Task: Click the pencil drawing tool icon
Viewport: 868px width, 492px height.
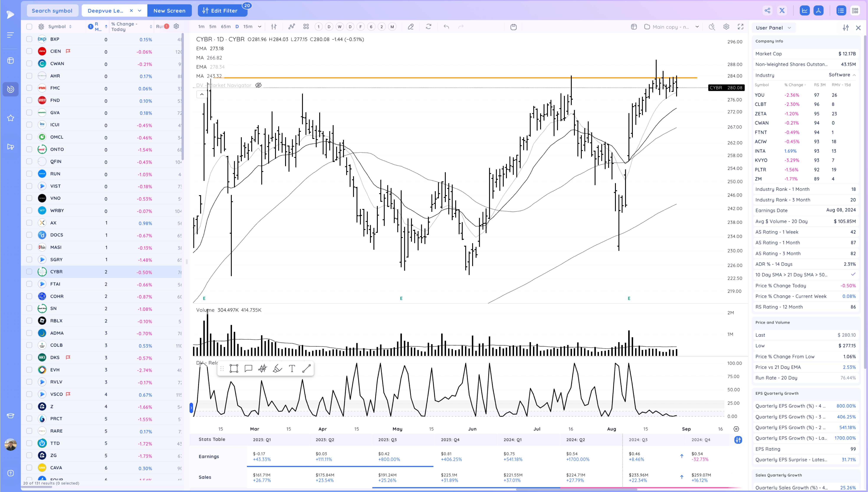Action: coord(411,27)
